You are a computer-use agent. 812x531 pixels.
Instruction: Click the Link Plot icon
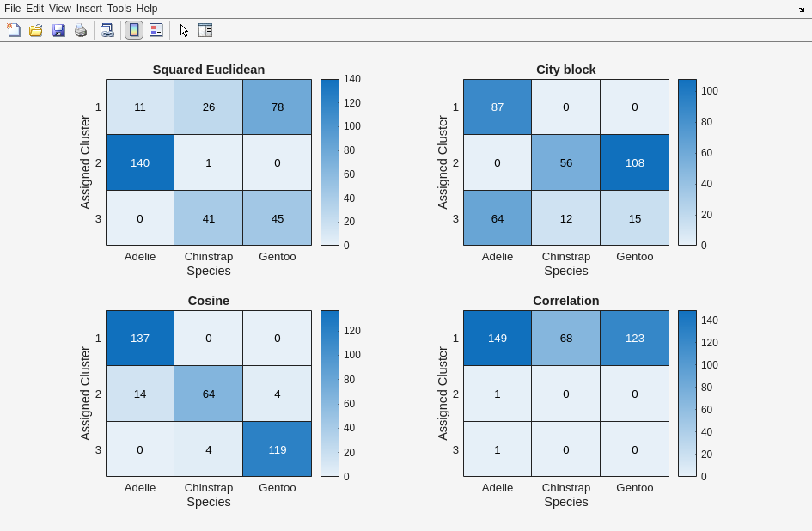107,30
